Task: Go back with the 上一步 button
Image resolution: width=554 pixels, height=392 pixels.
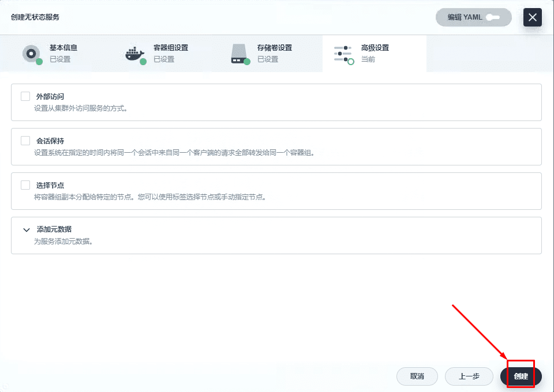Action: pyautogui.click(x=469, y=376)
